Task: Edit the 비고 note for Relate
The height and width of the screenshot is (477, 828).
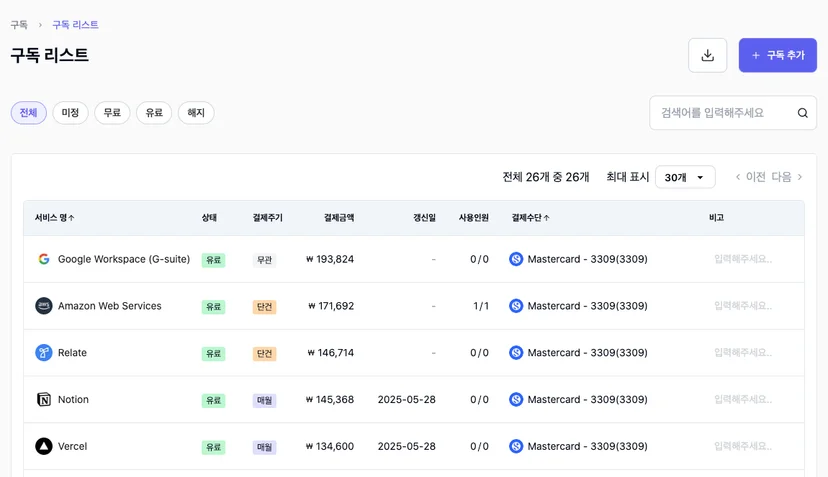Action: point(743,352)
